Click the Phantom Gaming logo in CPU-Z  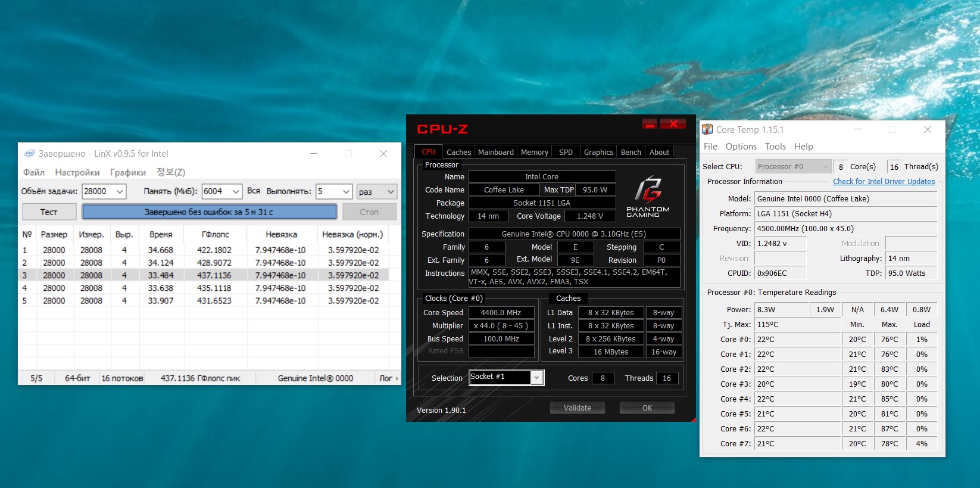tap(648, 197)
